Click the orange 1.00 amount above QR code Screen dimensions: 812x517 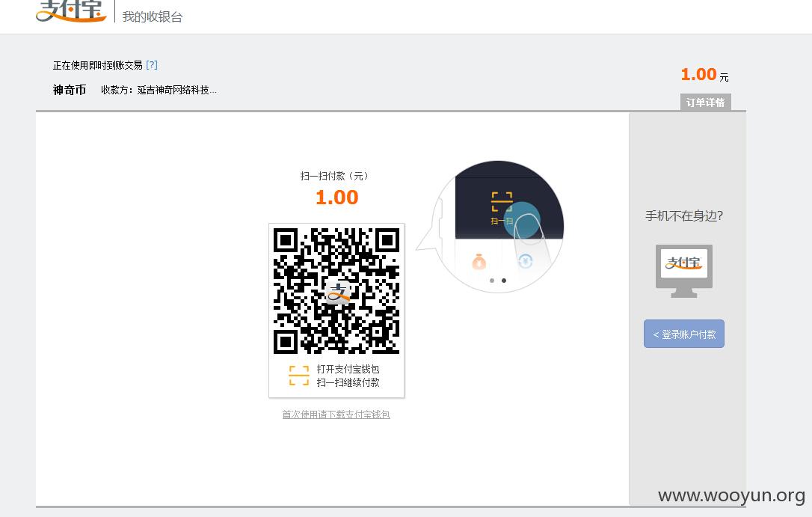pos(337,198)
